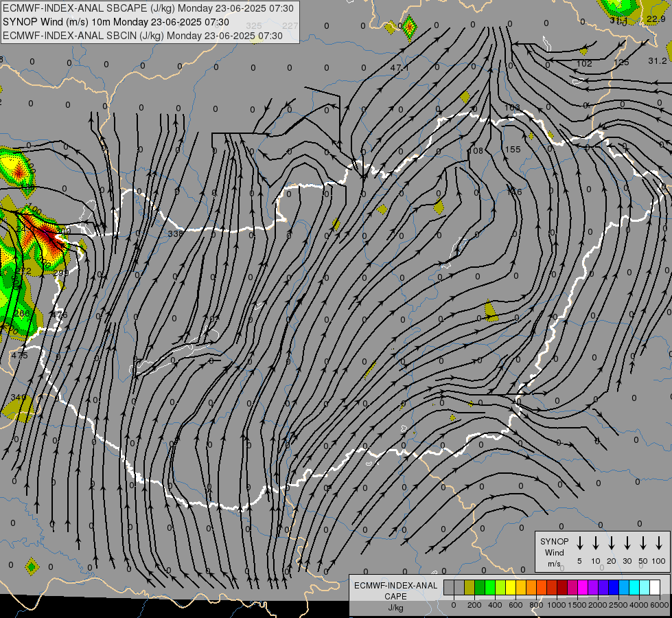Viewport: 672px width, 618px height.
Task: Click the small green diamond near bottom-left
Action: (x=32, y=567)
